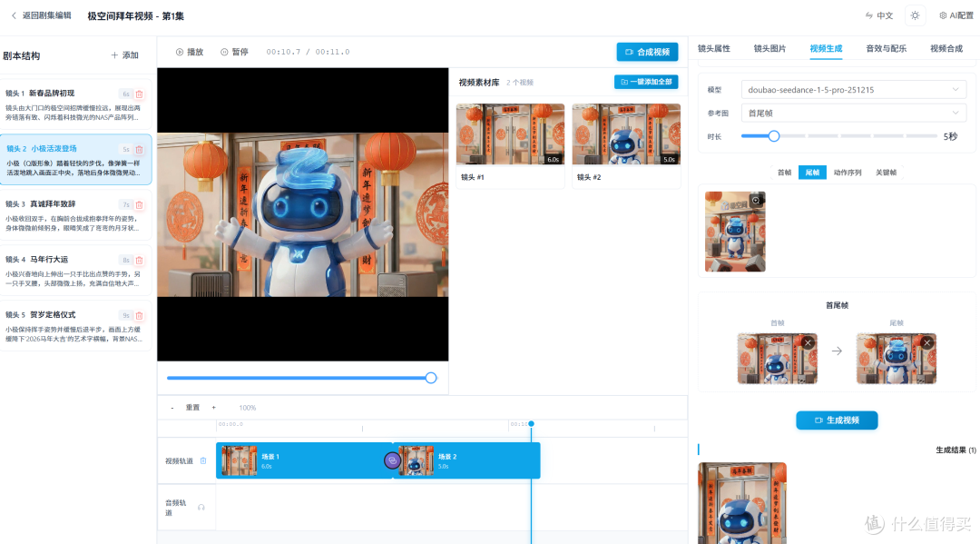Delete shot 镜头 2 小极活泼登场 with its trash icon
The width and height of the screenshot is (980, 544).
pyautogui.click(x=140, y=150)
